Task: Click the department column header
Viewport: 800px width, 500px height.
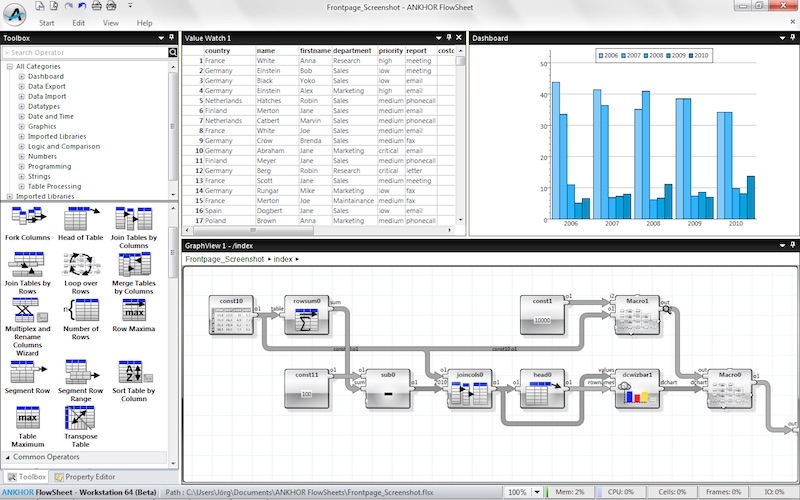Action: (354, 51)
